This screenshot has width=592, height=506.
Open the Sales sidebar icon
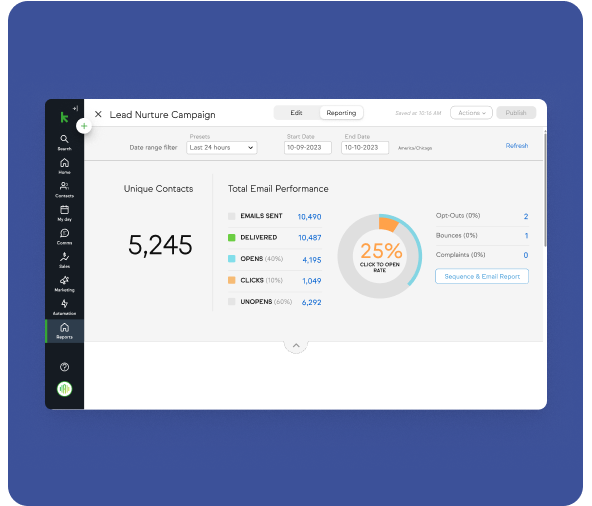(65, 260)
